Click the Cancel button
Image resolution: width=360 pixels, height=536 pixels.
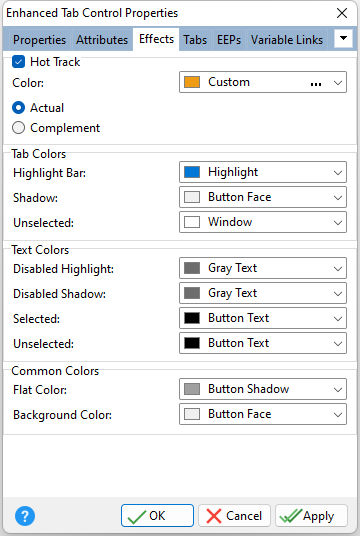click(235, 515)
